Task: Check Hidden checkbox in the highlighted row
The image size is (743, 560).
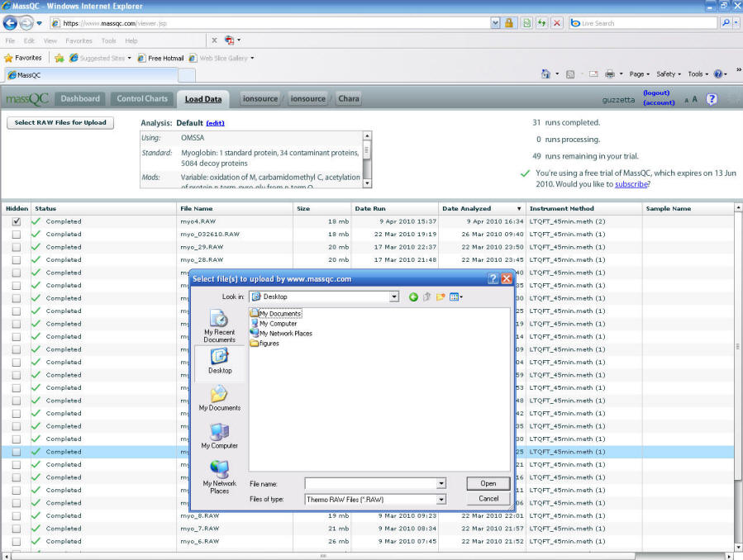Action: pyautogui.click(x=17, y=452)
